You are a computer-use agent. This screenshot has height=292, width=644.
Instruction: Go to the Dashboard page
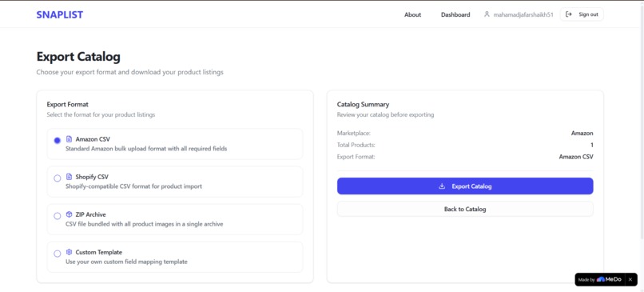tap(455, 15)
